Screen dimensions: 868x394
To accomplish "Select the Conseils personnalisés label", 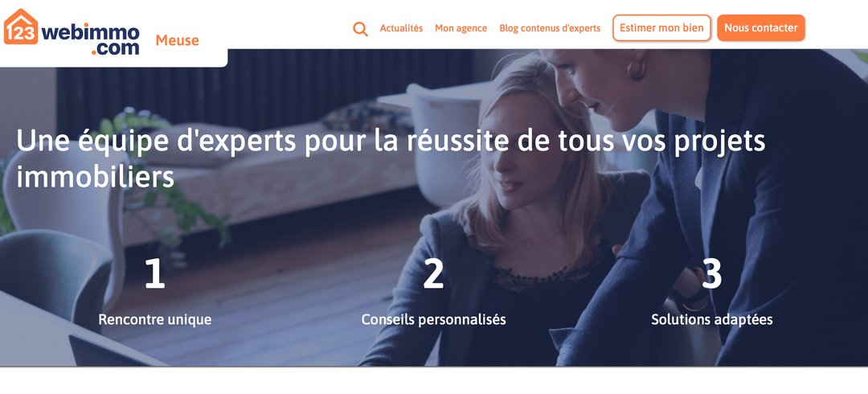I will pos(433,320).
